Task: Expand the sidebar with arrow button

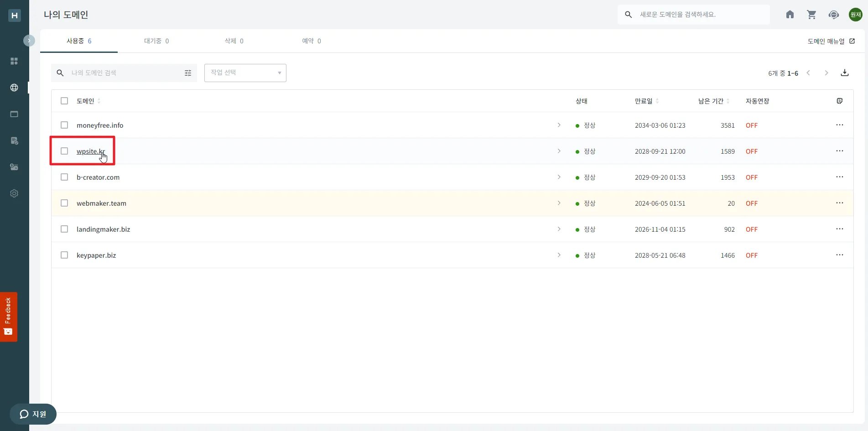Action: [29, 41]
